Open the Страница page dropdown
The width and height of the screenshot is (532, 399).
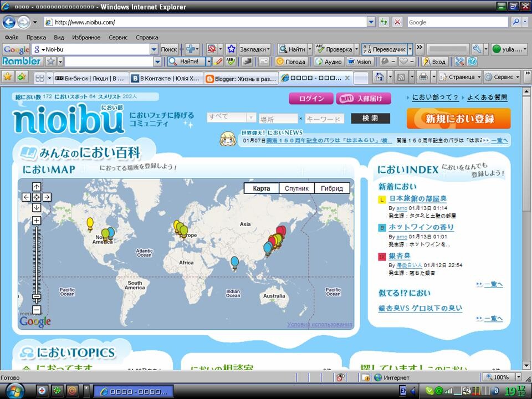tap(460, 77)
